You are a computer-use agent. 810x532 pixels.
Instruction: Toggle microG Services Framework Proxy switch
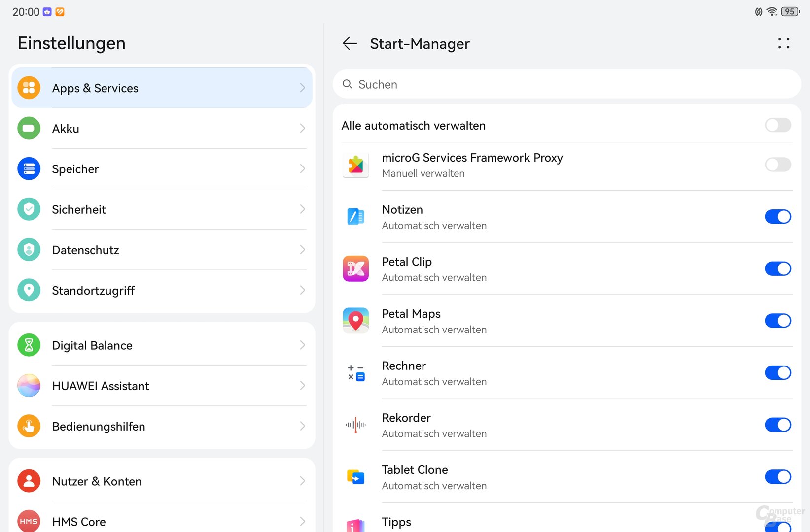778,165
